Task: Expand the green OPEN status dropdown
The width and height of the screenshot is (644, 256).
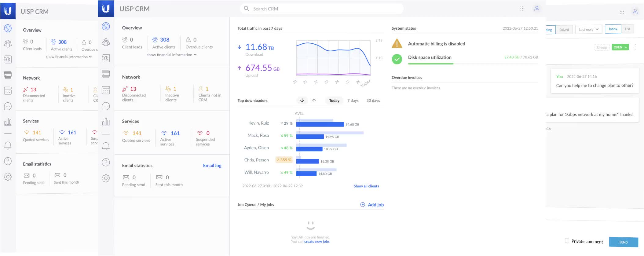Action: coord(620,47)
